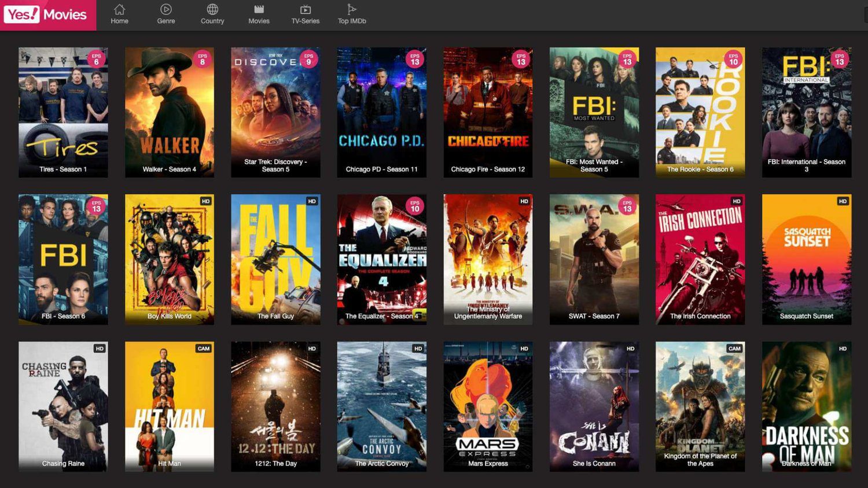Image resolution: width=868 pixels, height=488 pixels.
Task: Click the HD badge on The Irish Connection
Action: click(x=737, y=201)
